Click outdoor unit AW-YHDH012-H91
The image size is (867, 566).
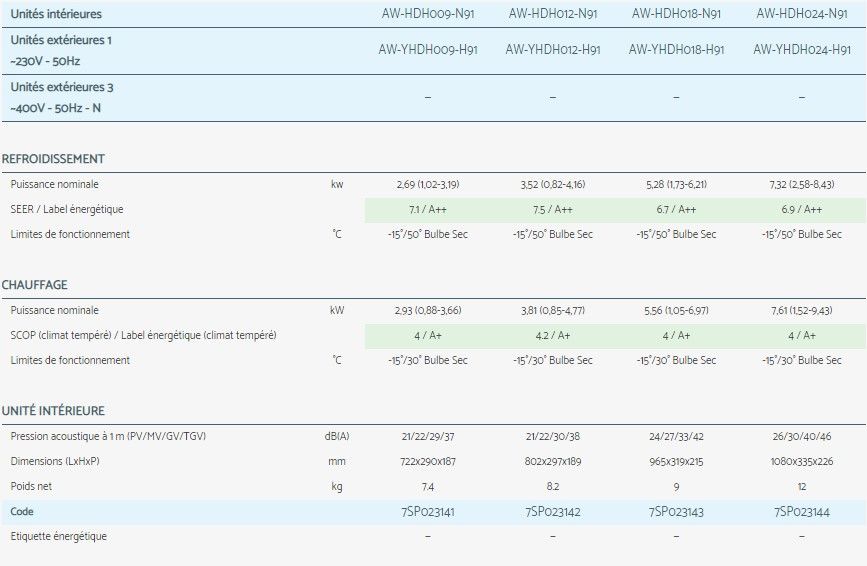(x=552, y=50)
